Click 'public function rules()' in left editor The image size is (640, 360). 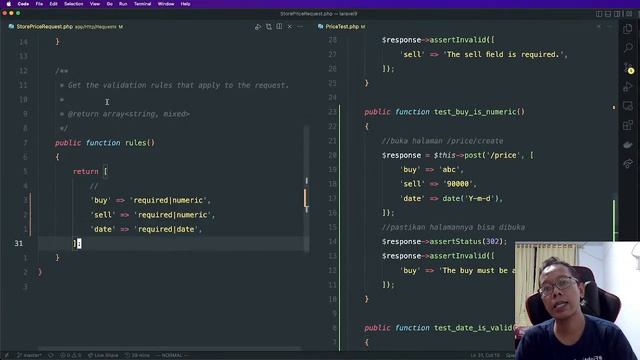click(105, 143)
